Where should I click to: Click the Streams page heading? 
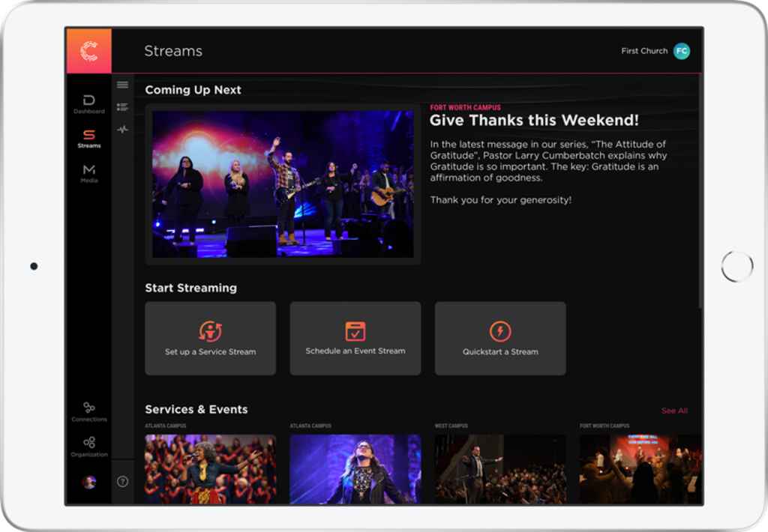[x=173, y=51]
